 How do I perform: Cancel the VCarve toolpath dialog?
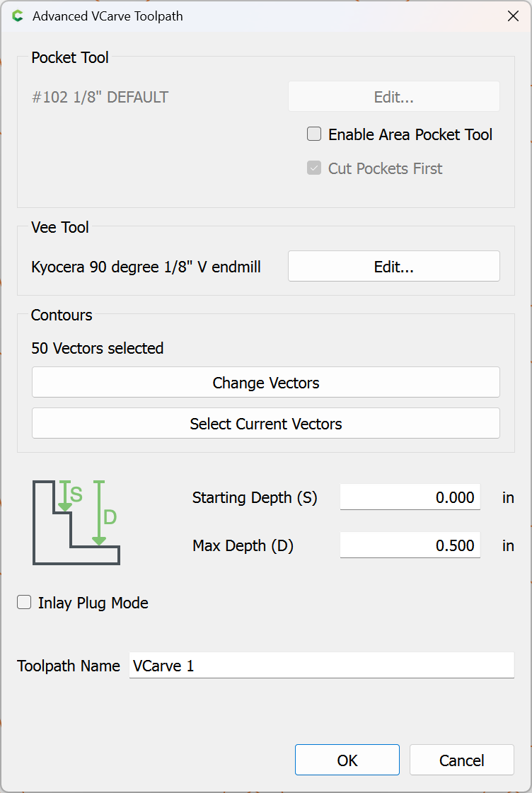[x=461, y=760]
